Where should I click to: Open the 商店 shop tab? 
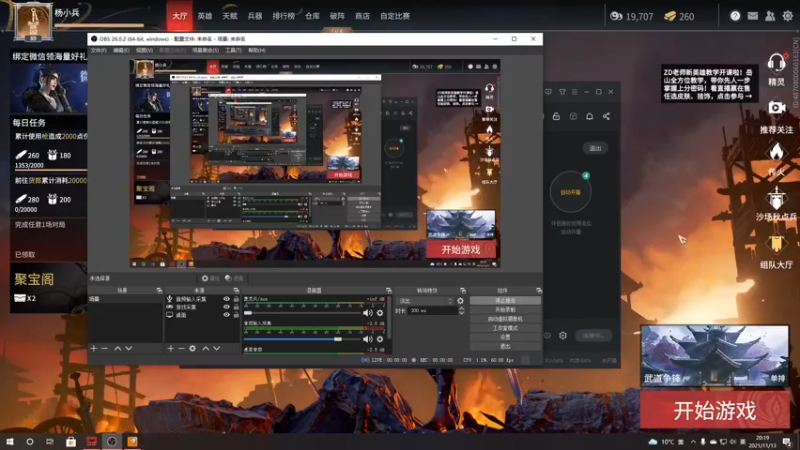[362, 16]
